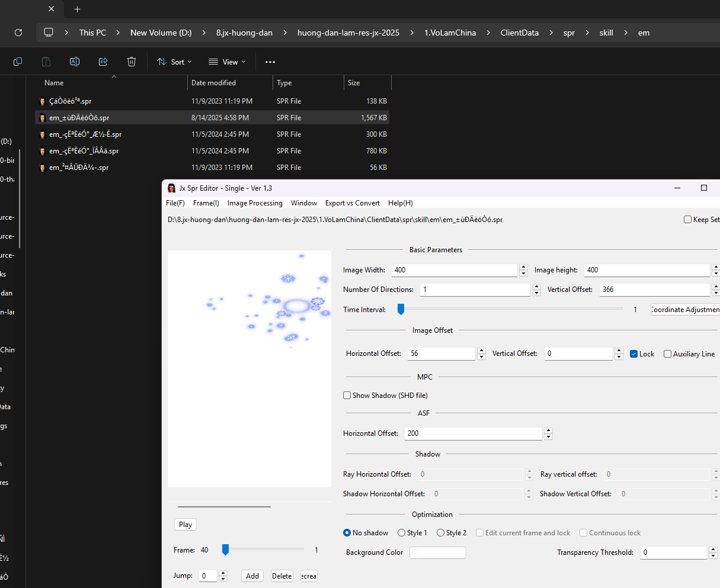Click the delete trash icon in toolbar
This screenshot has height=588, width=720.
[132, 62]
